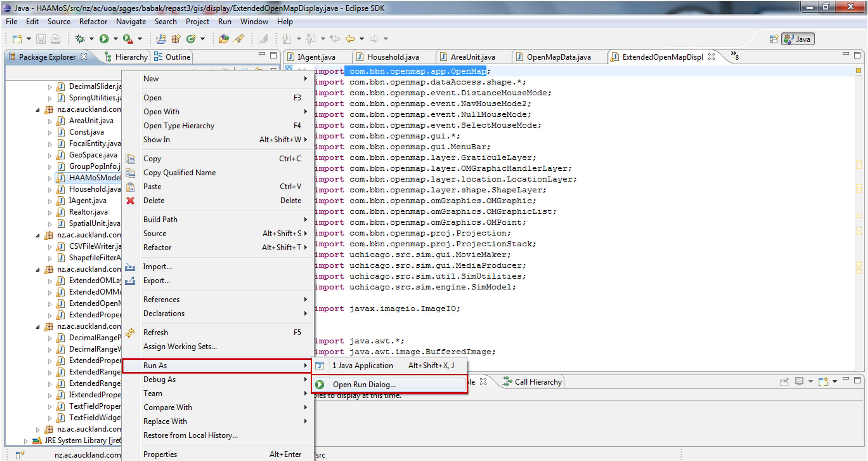Click the New Java Package icon
Screen dimensions: 868x461
coord(176,39)
